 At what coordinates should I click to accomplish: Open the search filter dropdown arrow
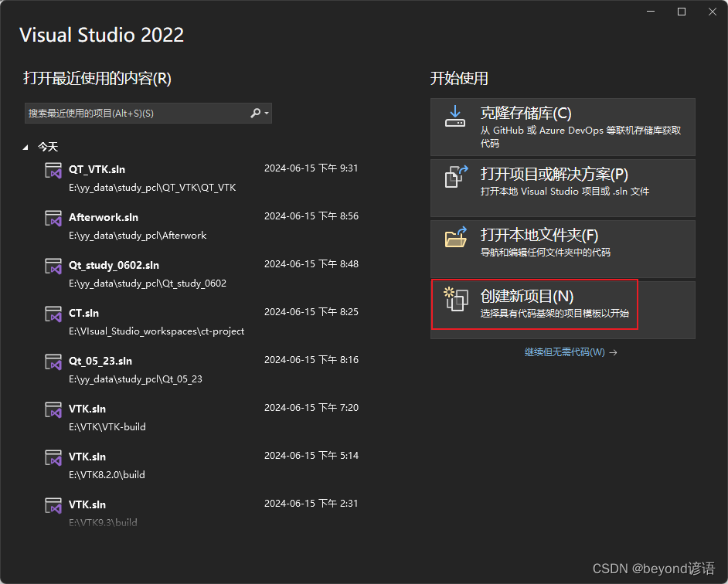click(x=265, y=113)
